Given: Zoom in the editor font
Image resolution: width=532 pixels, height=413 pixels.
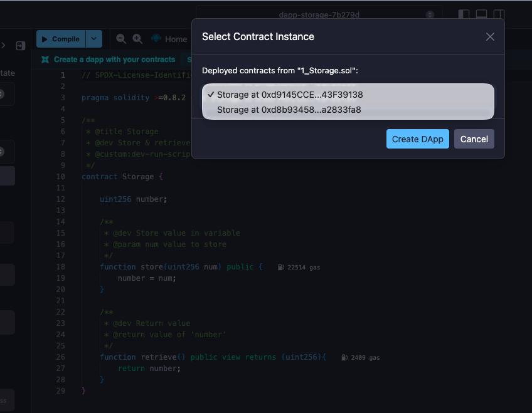Looking at the screenshot, I should click(x=137, y=39).
